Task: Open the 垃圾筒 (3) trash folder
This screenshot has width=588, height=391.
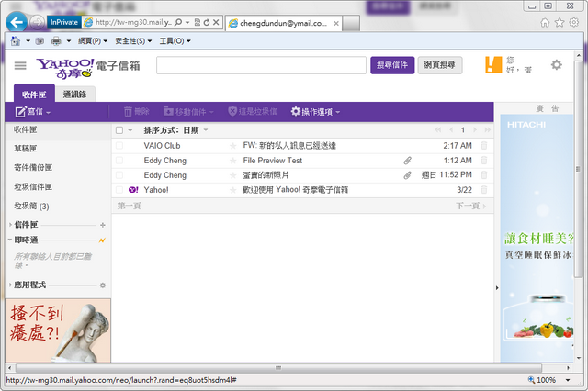Action: tap(31, 206)
